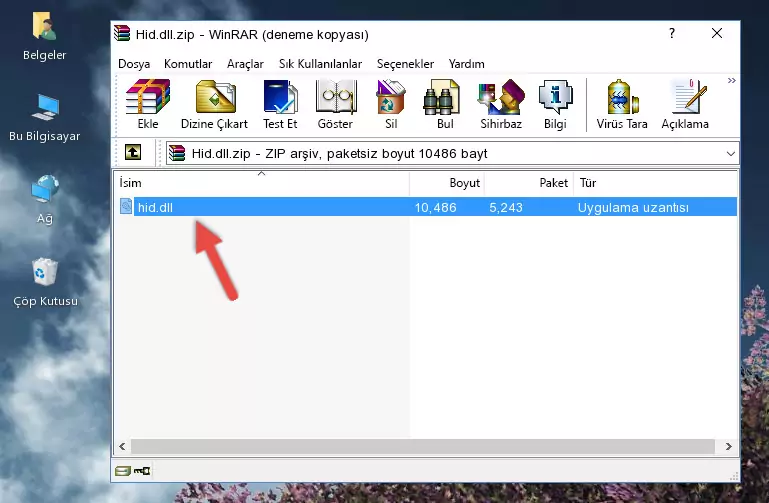Image resolution: width=769 pixels, height=503 pixels.
Task: Open the Komutlar menu
Action: (x=188, y=64)
